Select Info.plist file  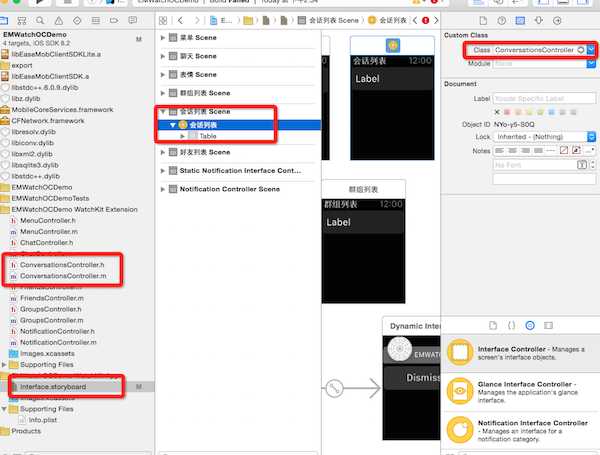(42, 420)
